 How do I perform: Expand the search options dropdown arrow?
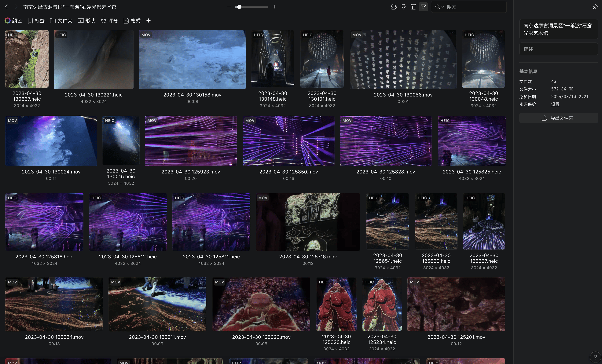coord(442,7)
